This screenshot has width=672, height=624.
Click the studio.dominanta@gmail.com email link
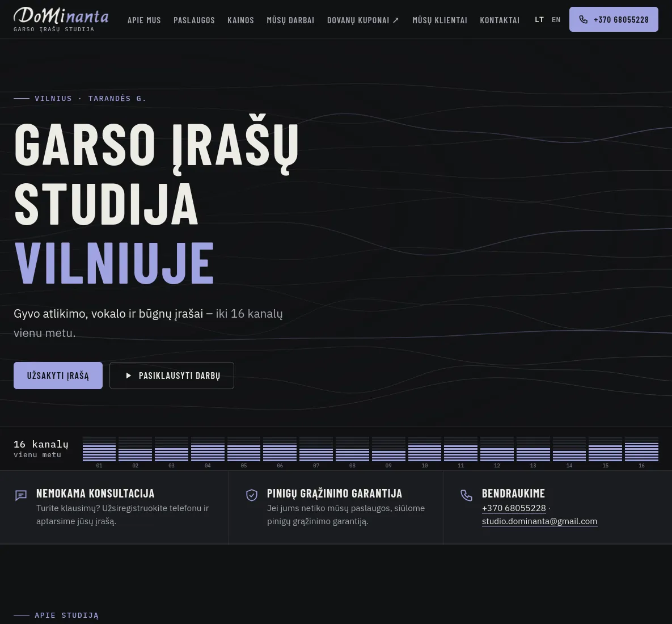539,521
